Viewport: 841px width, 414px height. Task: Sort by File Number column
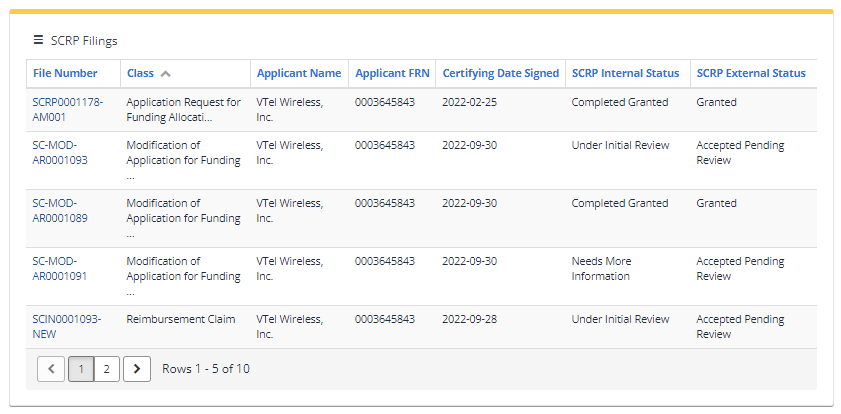(65, 73)
